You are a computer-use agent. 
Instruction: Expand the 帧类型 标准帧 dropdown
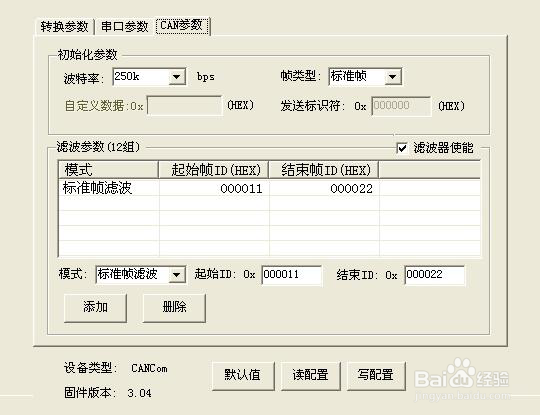pyautogui.click(x=393, y=76)
